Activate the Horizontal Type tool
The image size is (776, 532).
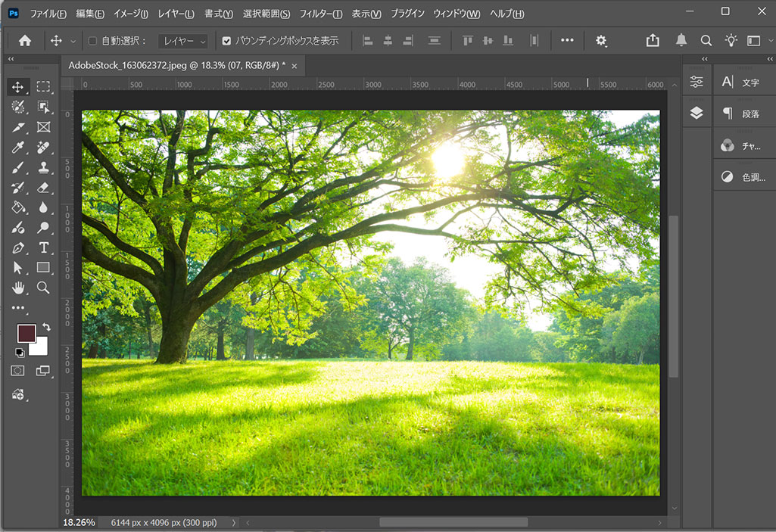pyautogui.click(x=43, y=247)
